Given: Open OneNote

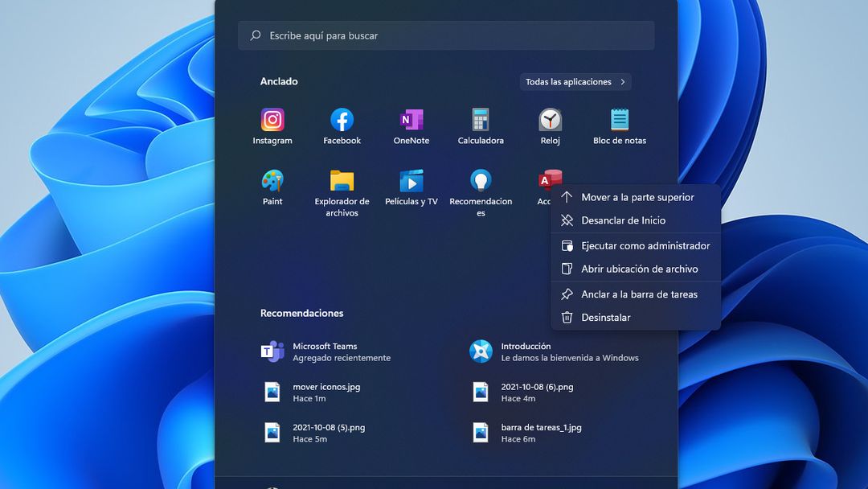Looking at the screenshot, I should [411, 119].
